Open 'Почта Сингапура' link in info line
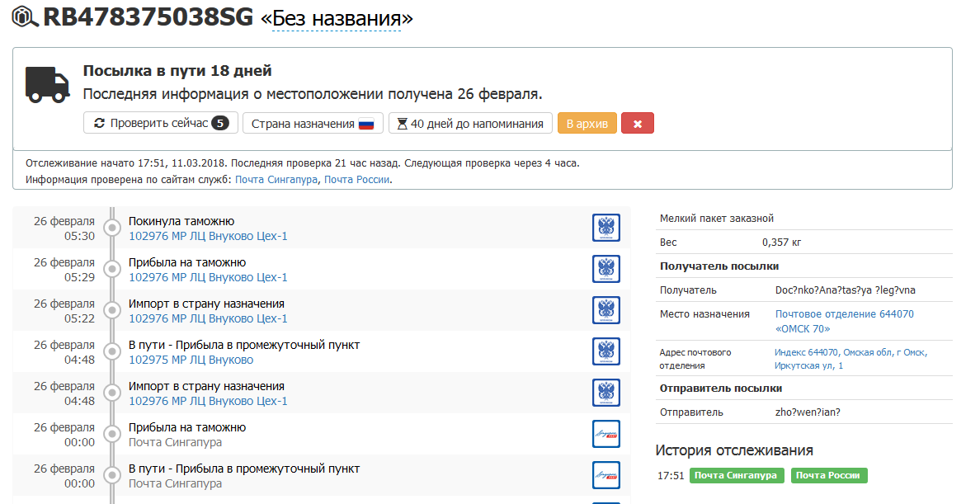The width and height of the screenshot is (980, 504). [276, 179]
